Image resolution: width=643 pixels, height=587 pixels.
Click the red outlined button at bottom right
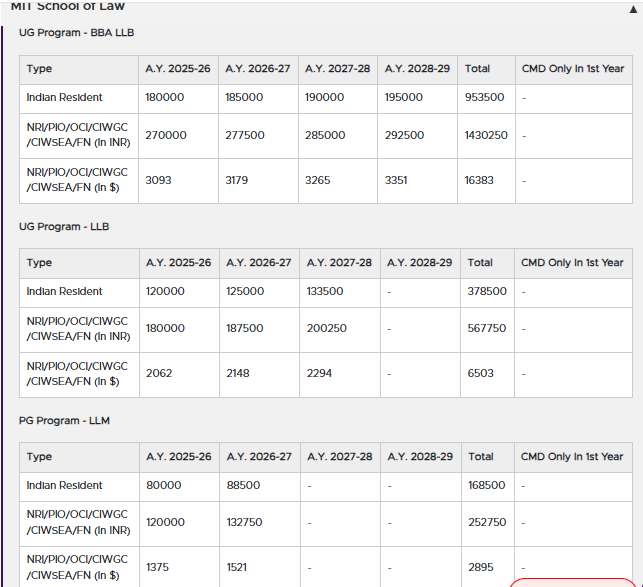click(x=571, y=582)
